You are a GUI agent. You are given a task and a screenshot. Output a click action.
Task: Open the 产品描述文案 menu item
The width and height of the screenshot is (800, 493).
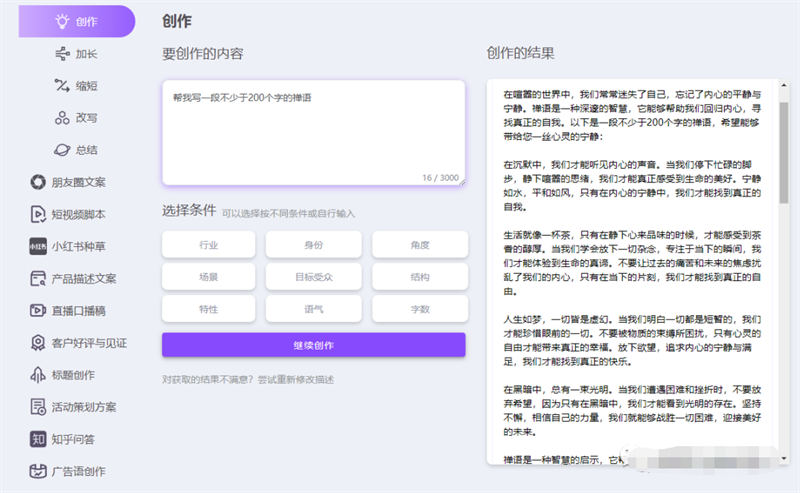point(84,278)
